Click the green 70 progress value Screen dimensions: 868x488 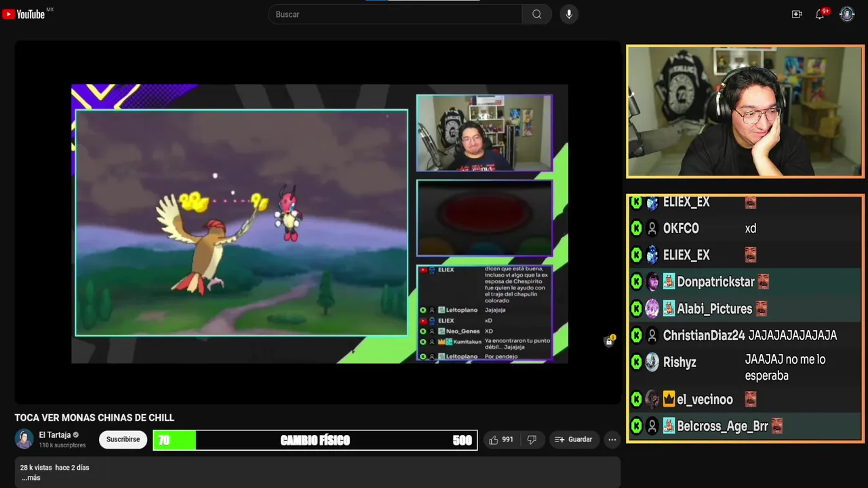coord(163,441)
